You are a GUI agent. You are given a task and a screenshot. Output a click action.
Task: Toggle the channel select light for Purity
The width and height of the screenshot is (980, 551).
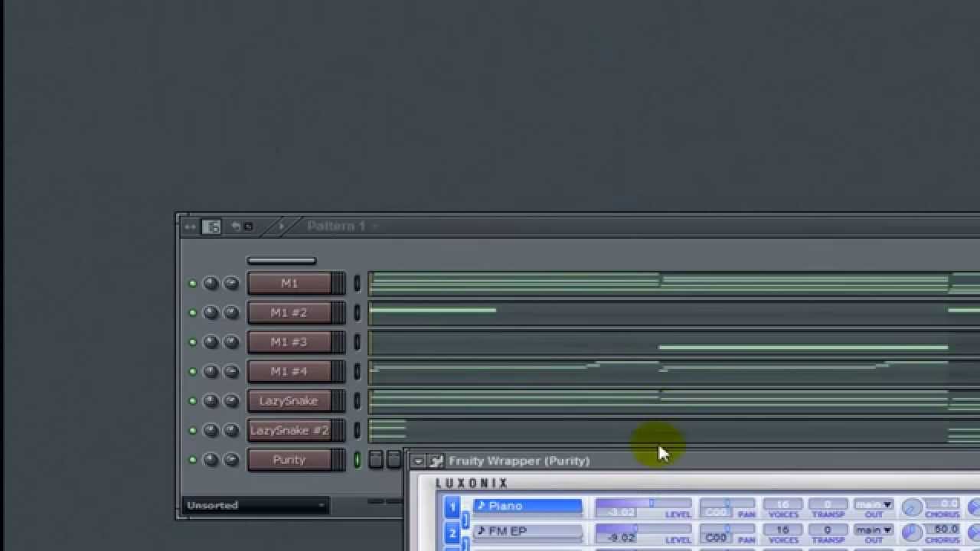(x=357, y=460)
